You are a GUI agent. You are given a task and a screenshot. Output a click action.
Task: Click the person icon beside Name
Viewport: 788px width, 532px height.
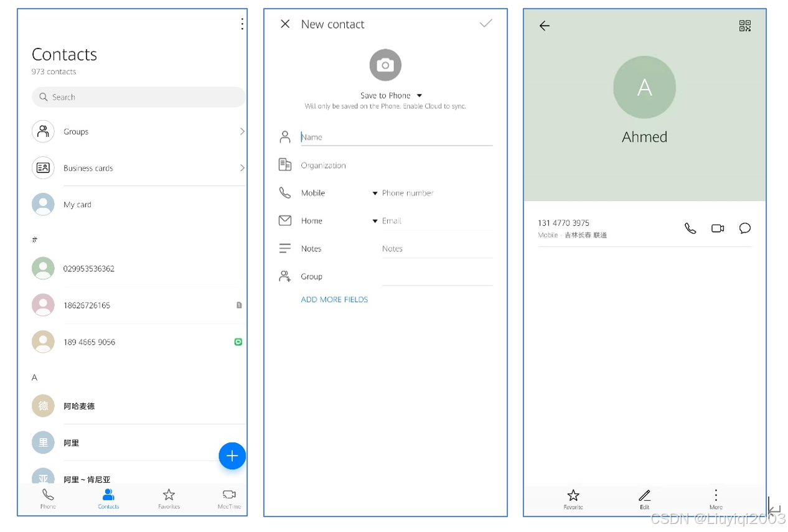285,137
